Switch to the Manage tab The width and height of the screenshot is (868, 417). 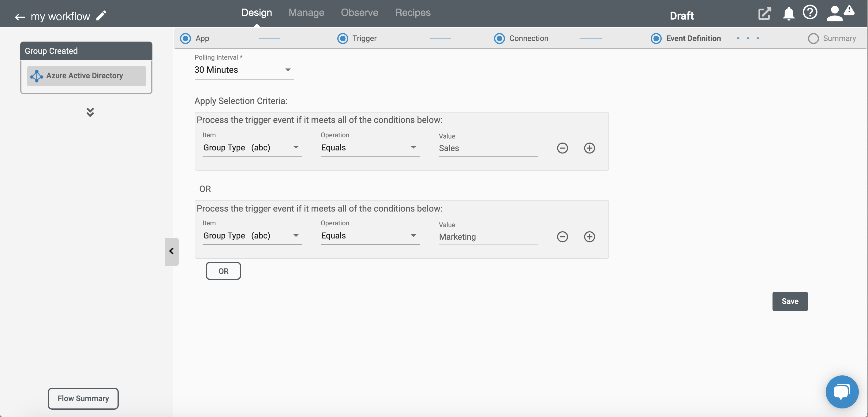[307, 12]
